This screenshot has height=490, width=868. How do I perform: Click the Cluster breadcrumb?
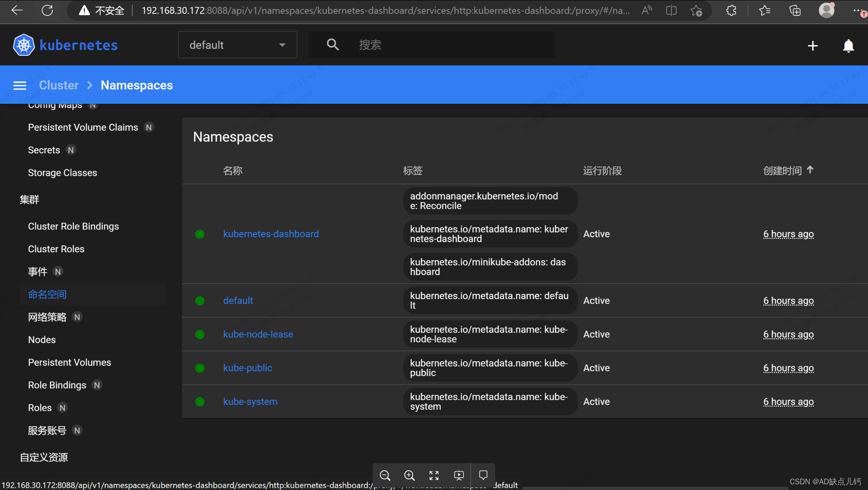pyautogui.click(x=58, y=85)
